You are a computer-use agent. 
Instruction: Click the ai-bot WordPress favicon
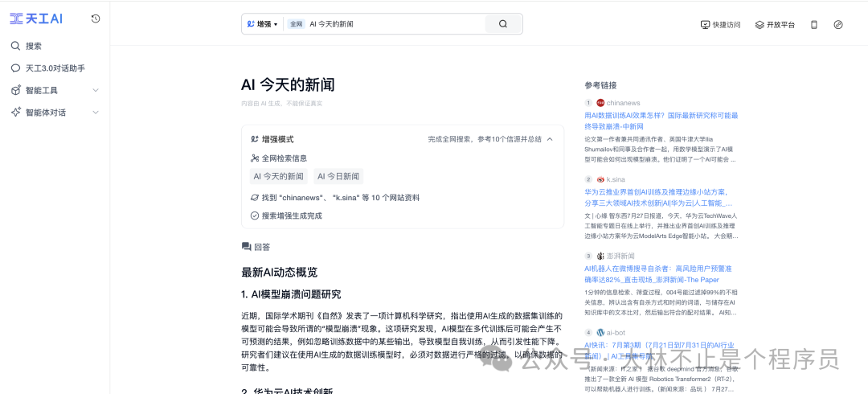click(x=600, y=332)
